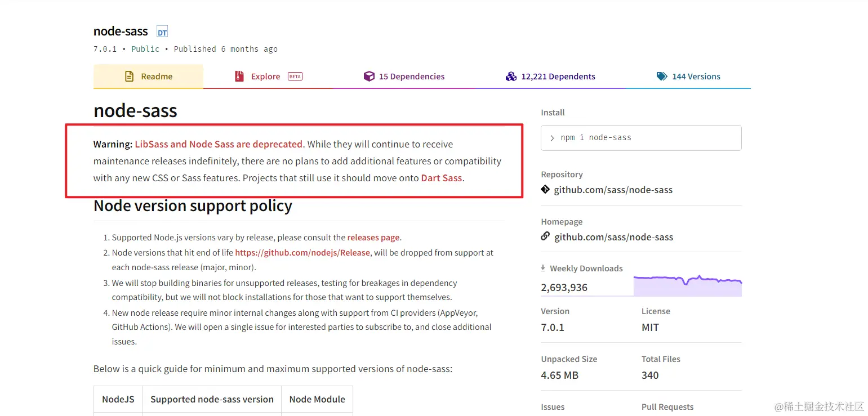Open the Readme tab
Image resolution: width=868 pixels, height=416 pixels.
click(148, 77)
